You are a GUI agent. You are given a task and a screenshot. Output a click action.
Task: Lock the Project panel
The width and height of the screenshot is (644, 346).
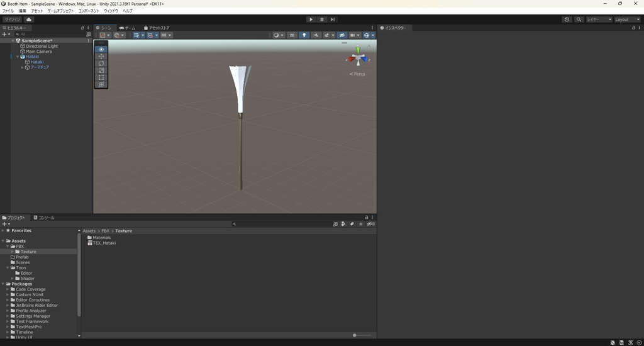[x=367, y=217]
